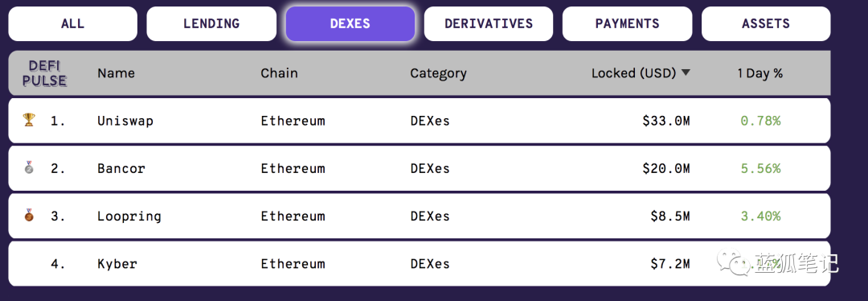Open the PAYMENTS tab
868x301 pixels.
click(627, 24)
